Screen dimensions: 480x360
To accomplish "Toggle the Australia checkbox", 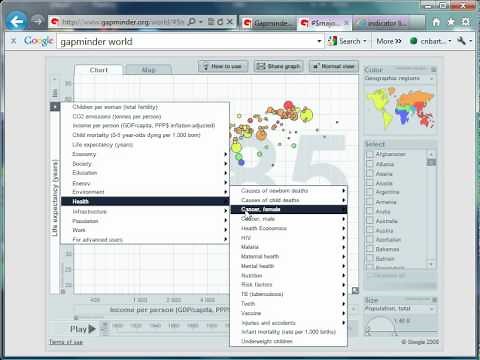I will 370,221.
